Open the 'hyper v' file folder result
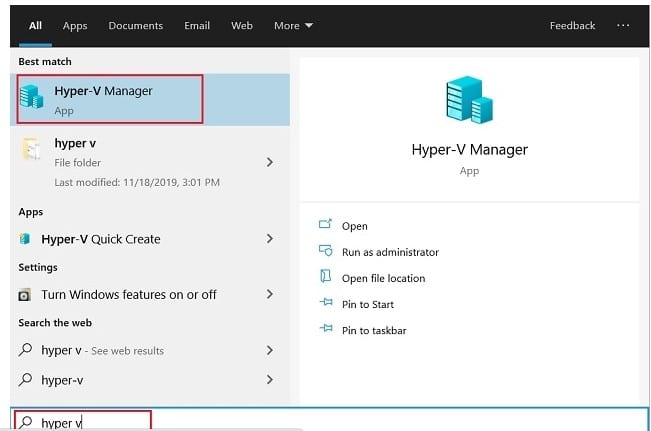The height and width of the screenshot is (431, 651). pyautogui.click(x=150, y=162)
